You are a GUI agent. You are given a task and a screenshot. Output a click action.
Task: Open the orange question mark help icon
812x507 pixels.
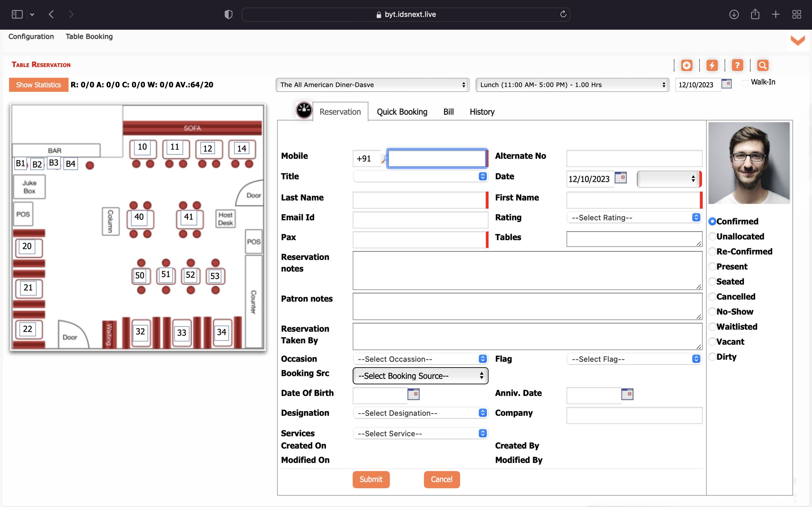[x=737, y=65]
